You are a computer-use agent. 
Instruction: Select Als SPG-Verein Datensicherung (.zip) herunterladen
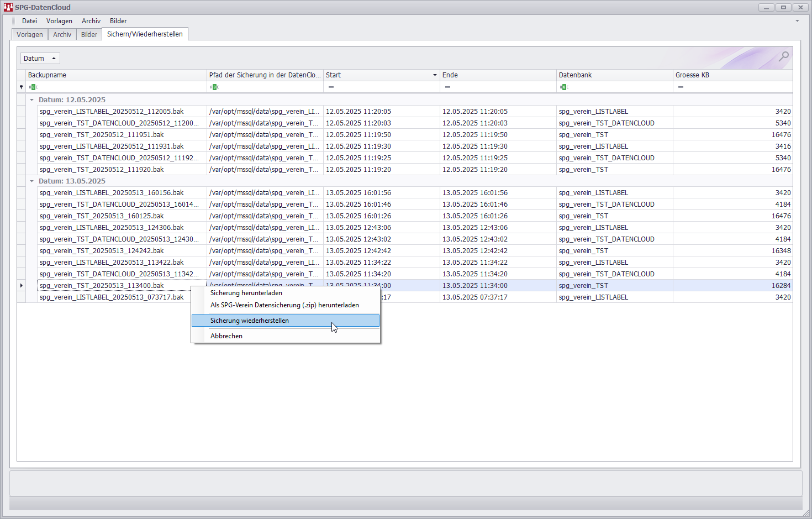(286, 305)
